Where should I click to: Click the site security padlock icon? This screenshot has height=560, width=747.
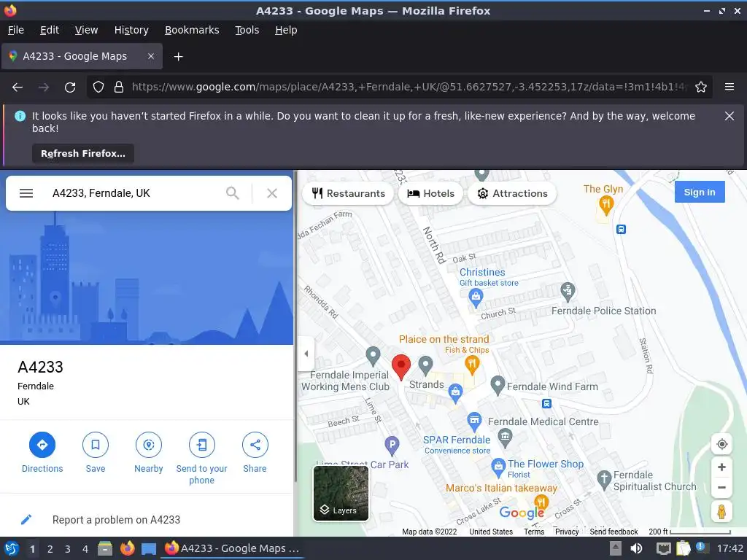(119, 87)
